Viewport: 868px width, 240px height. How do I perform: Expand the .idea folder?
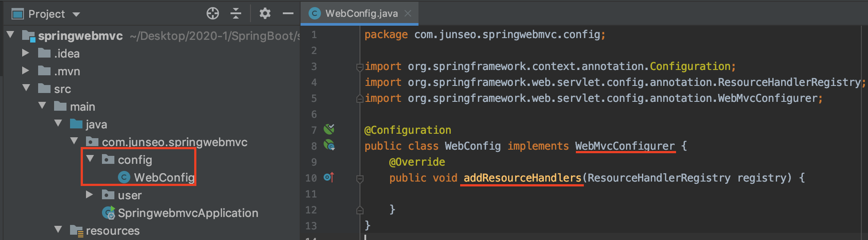tap(26, 53)
